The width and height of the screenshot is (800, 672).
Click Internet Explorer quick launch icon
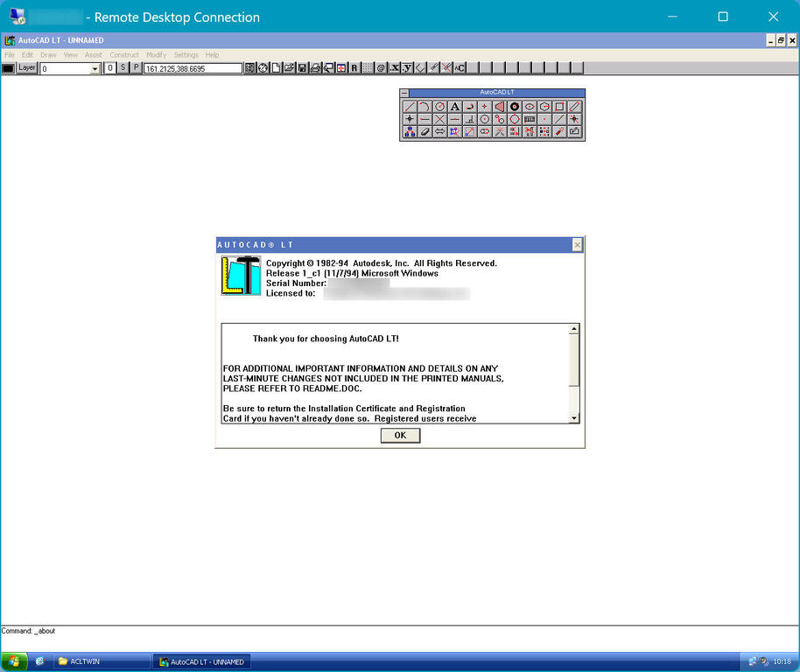tap(39, 661)
